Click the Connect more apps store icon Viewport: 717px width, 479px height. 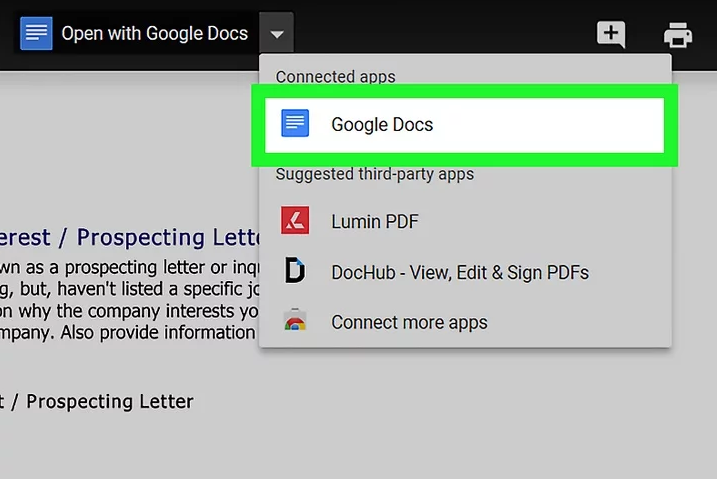[x=295, y=322]
